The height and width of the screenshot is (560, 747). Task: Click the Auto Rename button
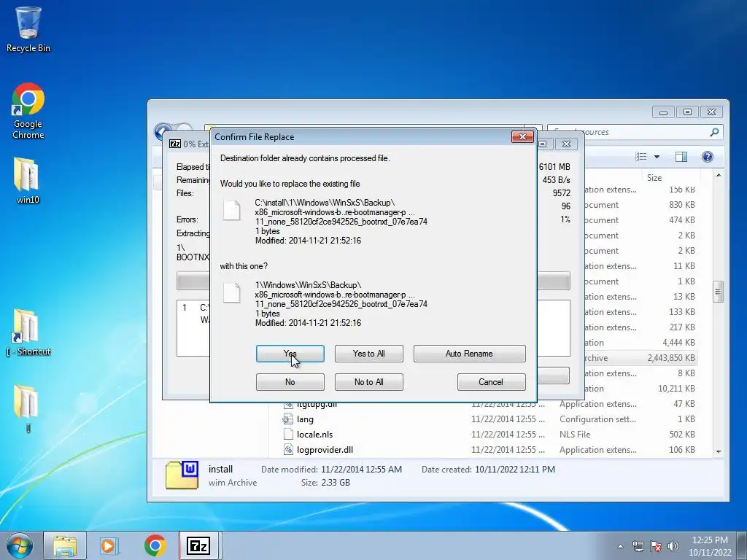469,354
